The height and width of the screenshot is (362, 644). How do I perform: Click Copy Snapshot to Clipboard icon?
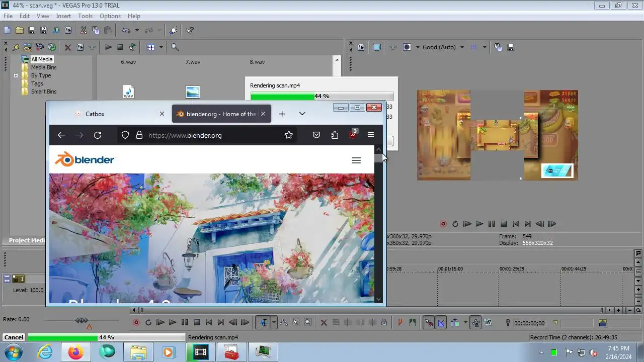(498, 47)
